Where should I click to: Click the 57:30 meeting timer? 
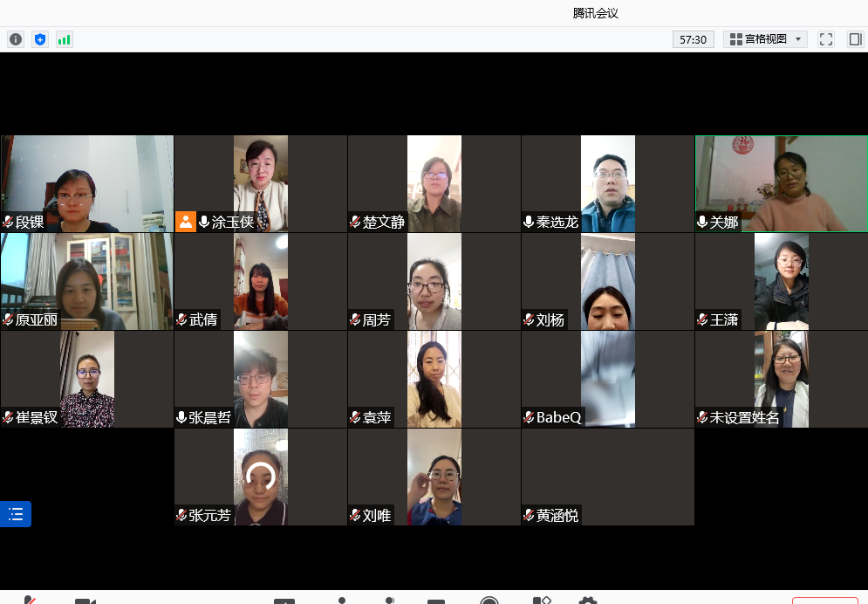(693, 39)
